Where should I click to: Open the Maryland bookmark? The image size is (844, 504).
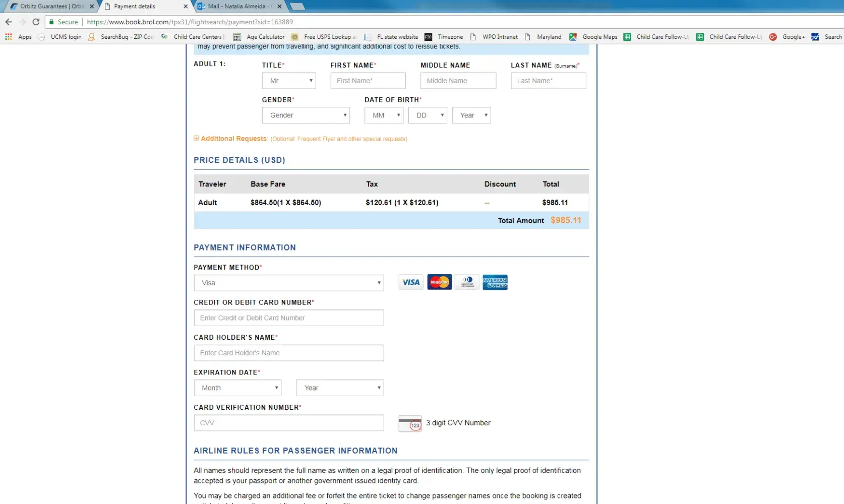click(x=543, y=37)
